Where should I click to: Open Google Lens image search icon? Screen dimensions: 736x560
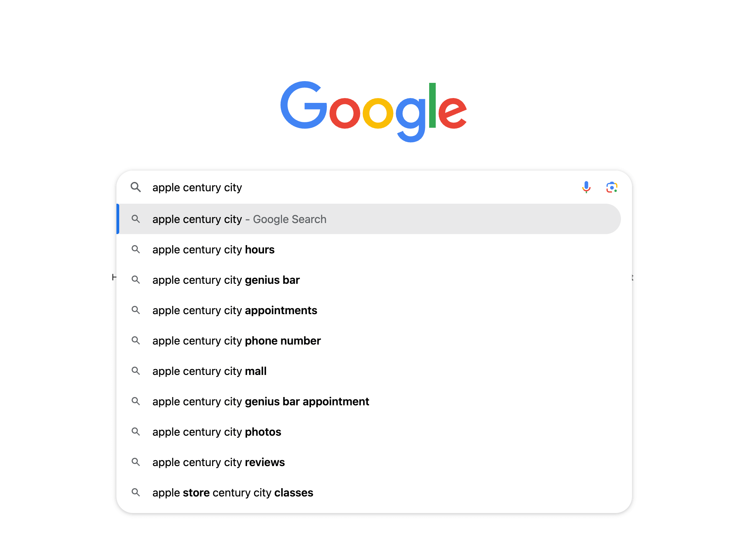(x=612, y=187)
